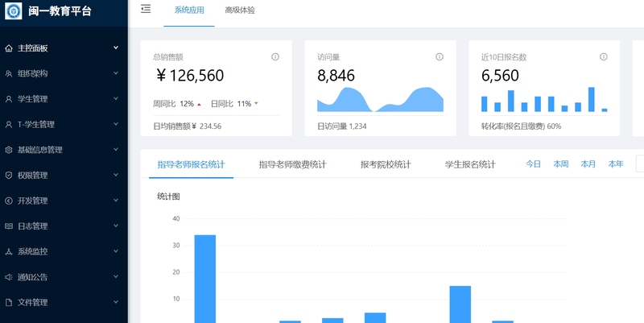Click the people icon beside 组织架构
The width and height of the screenshot is (644, 323).
[x=9, y=73]
